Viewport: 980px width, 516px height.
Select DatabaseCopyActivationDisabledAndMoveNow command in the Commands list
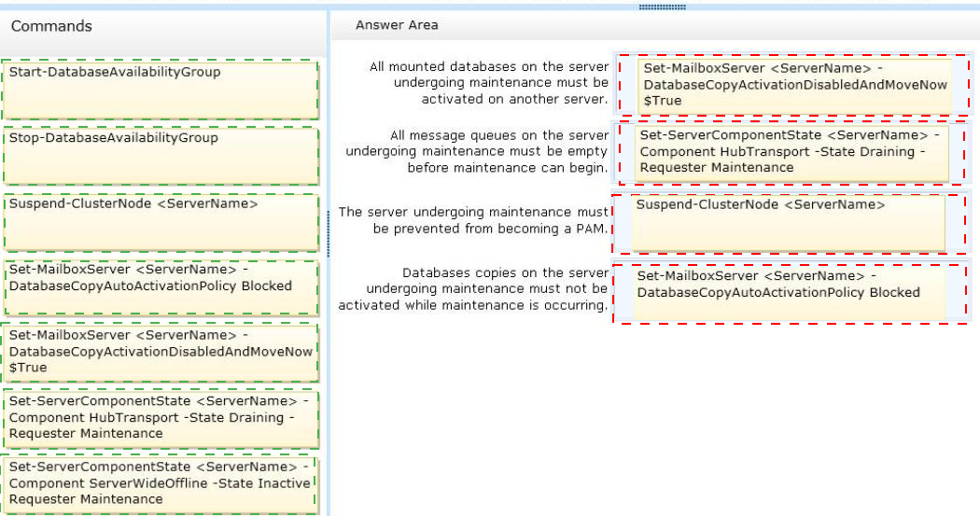click(161, 351)
